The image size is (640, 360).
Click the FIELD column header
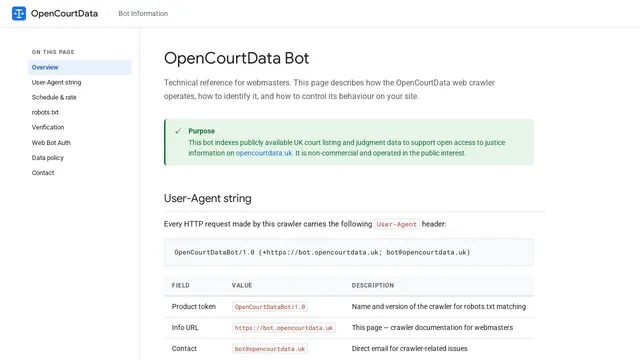(x=180, y=285)
